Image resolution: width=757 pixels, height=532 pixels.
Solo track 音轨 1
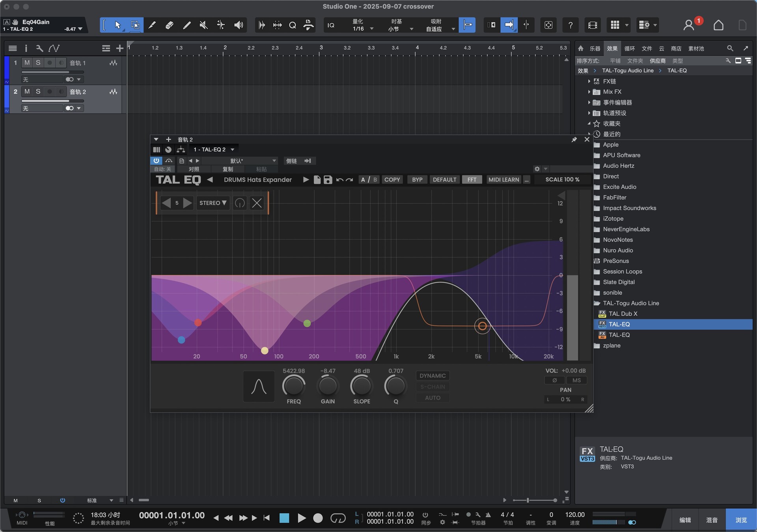pos(38,63)
